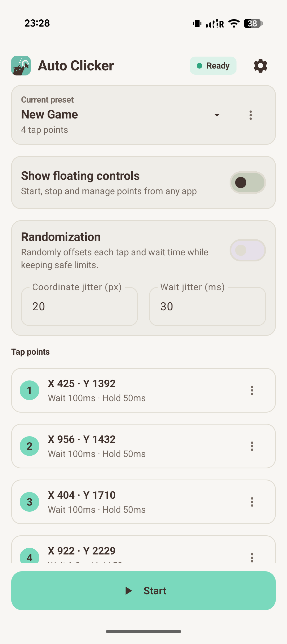
Task: Open options for tap point 3
Action: 252,502
